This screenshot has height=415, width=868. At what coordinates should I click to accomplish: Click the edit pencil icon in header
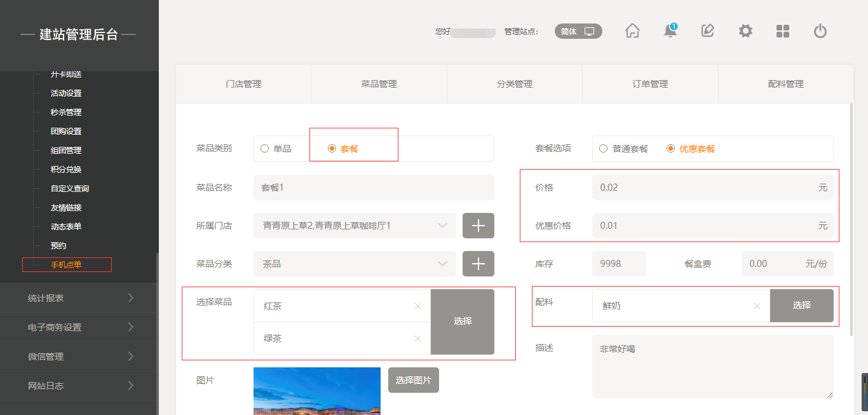coord(707,31)
